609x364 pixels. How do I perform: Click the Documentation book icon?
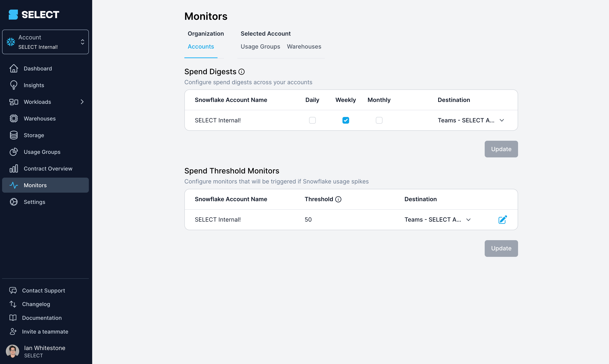(x=13, y=318)
